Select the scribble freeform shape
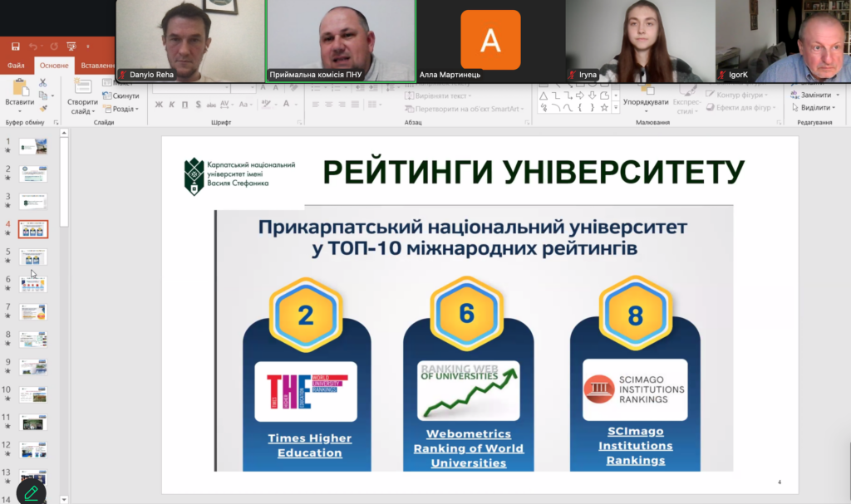The width and height of the screenshot is (851, 504). [x=544, y=108]
